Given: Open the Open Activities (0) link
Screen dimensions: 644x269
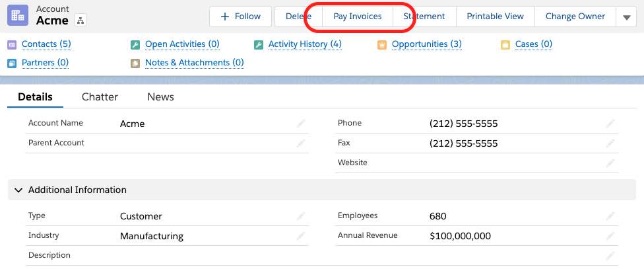Looking at the screenshot, I should point(182,44).
